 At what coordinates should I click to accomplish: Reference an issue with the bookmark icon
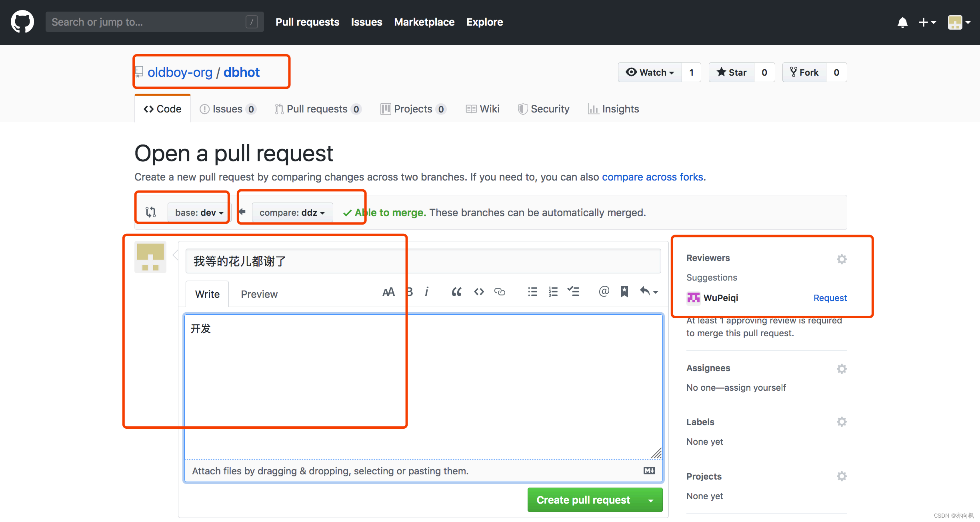(x=624, y=292)
